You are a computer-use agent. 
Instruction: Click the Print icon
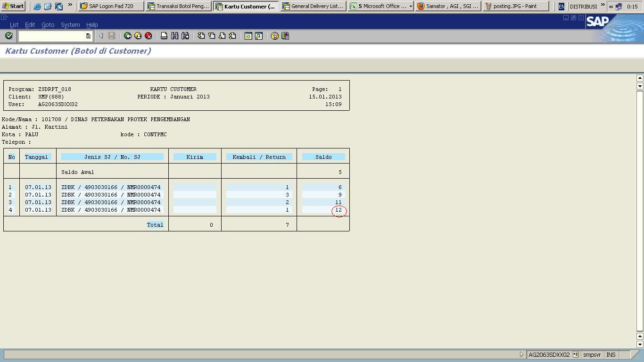(164, 36)
